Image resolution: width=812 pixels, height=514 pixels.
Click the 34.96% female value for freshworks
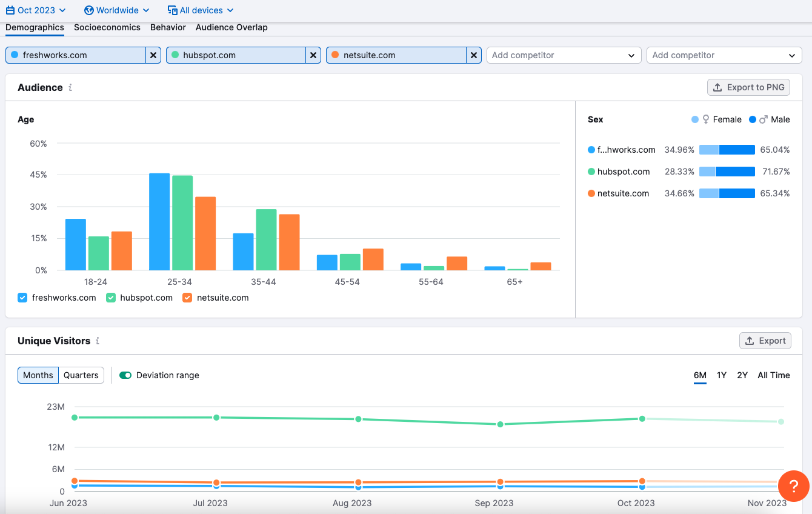point(679,150)
